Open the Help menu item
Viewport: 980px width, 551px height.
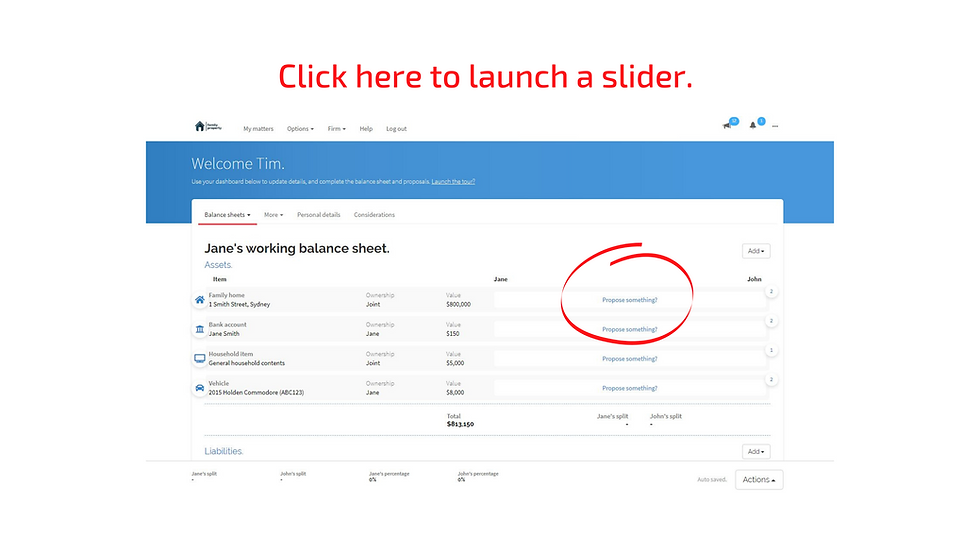pyautogui.click(x=366, y=129)
